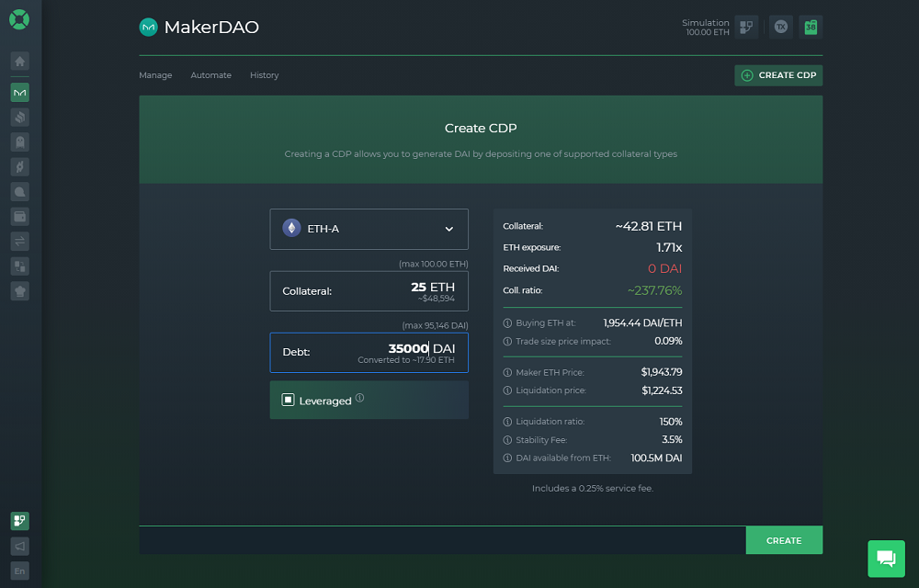The height and width of the screenshot is (588, 919).
Task: Click the Simulation mode icon in sidebar bottom
Action: coord(20,521)
